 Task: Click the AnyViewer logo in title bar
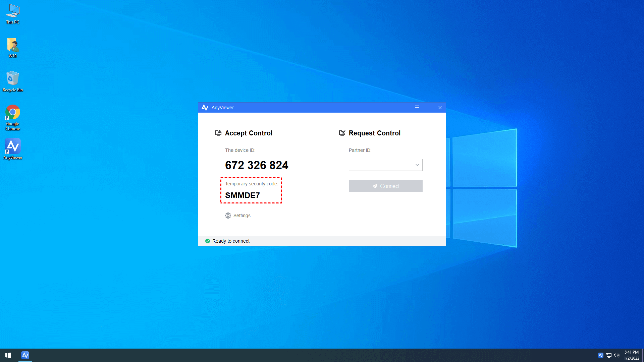205,108
